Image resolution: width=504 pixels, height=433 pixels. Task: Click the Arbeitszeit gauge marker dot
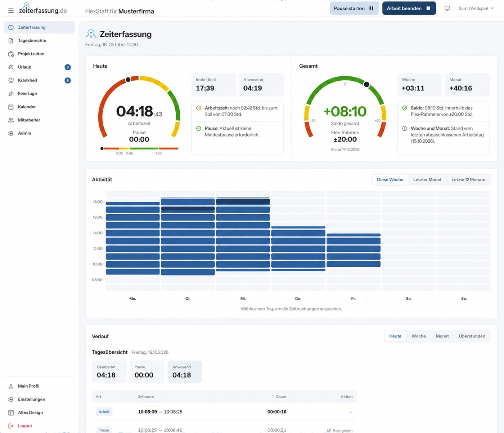pyautogui.click(x=128, y=80)
